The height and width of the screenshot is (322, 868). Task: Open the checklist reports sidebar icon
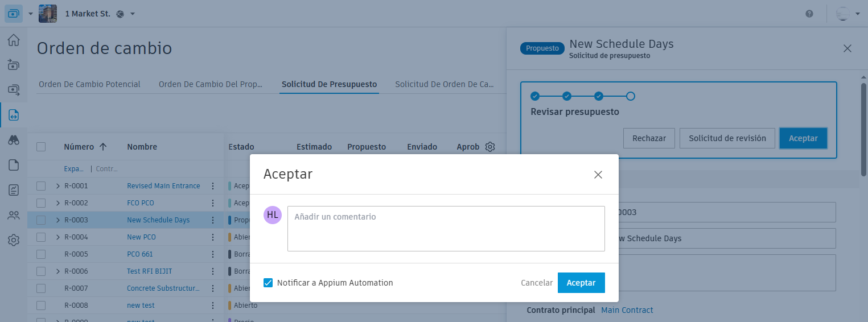tap(14, 190)
